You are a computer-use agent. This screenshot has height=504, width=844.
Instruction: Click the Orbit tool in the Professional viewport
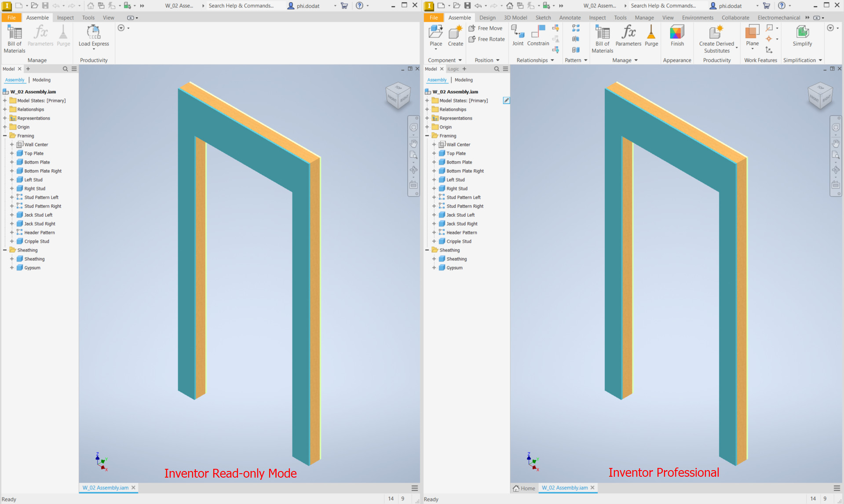836,170
